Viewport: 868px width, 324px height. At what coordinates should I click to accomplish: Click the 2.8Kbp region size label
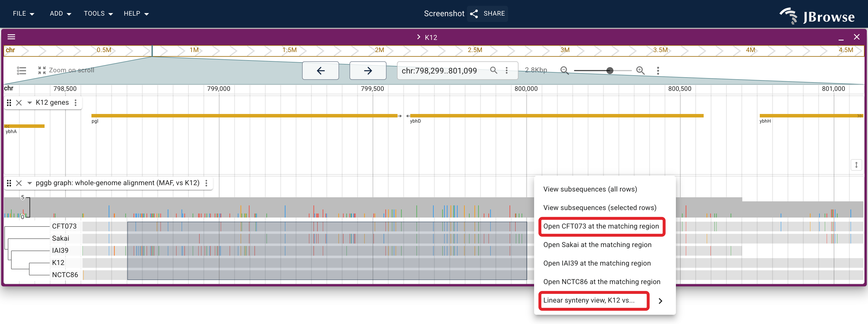536,70
